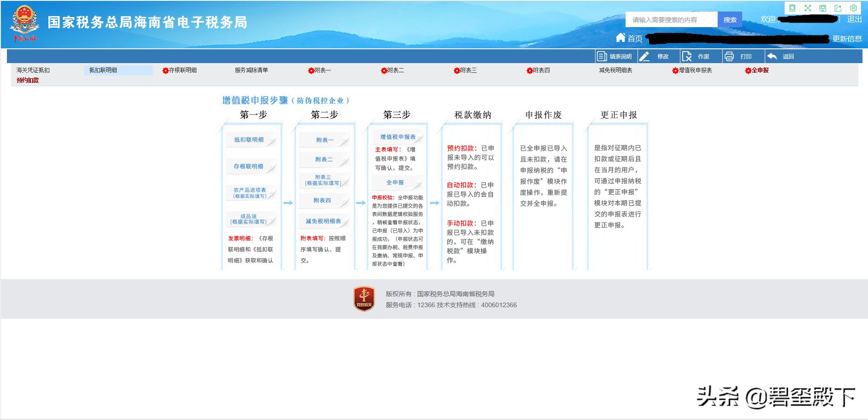Click the 作废 void document icon
Image resolution: width=868 pixels, height=420 pixels.
click(686, 56)
